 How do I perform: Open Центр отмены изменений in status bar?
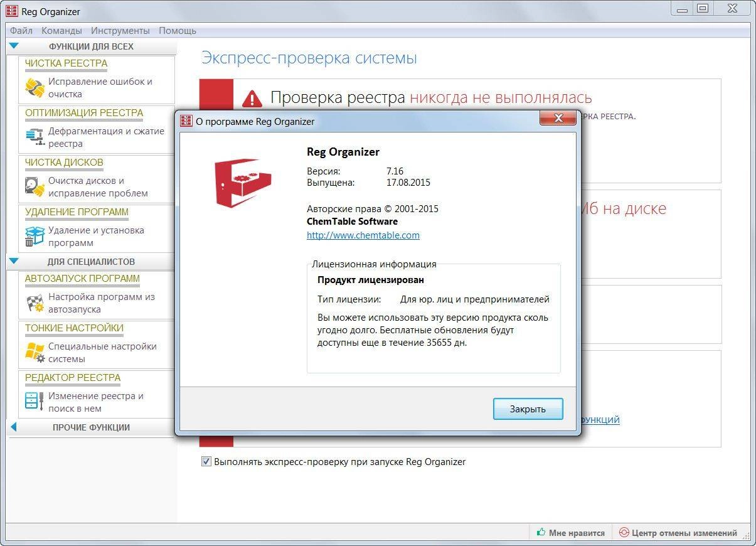[678, 533]
